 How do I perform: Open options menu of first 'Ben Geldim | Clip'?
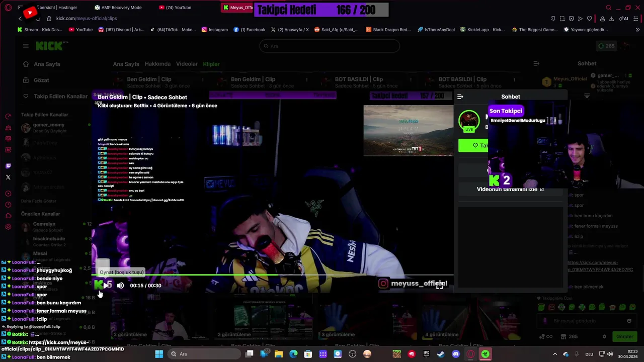pyautogui.click(x=203, y=79)
